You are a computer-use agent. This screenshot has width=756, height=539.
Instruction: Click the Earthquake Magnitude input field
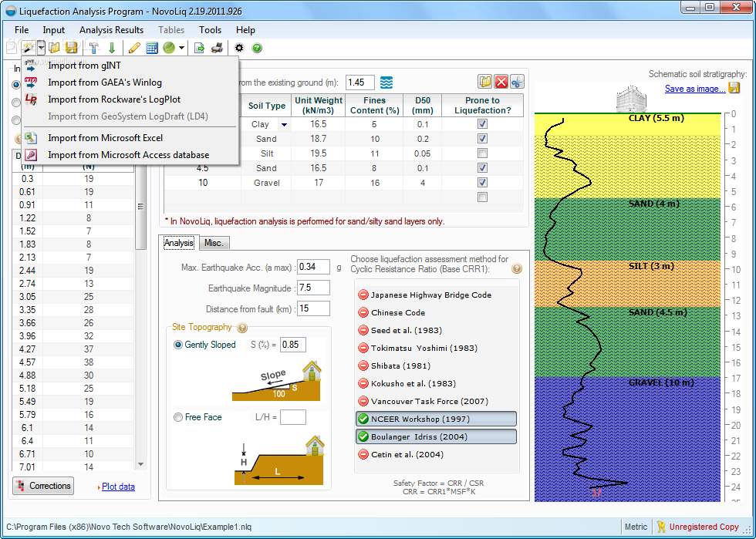pos(313,288)
